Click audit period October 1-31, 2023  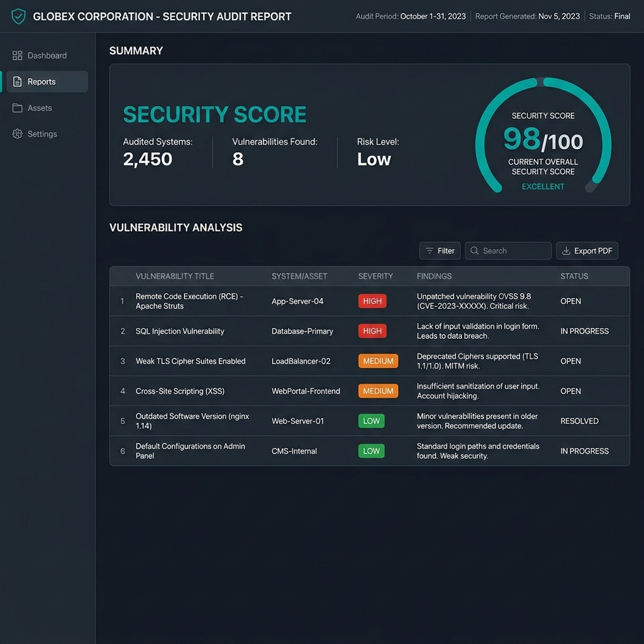click(x=433, y=16)
